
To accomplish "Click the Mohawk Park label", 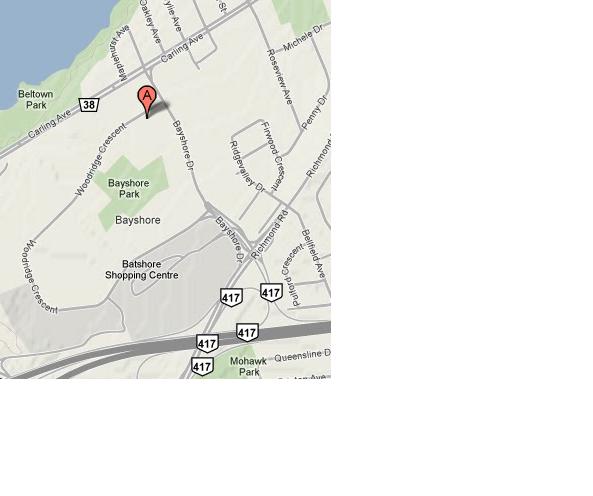I will coord(248,366).
